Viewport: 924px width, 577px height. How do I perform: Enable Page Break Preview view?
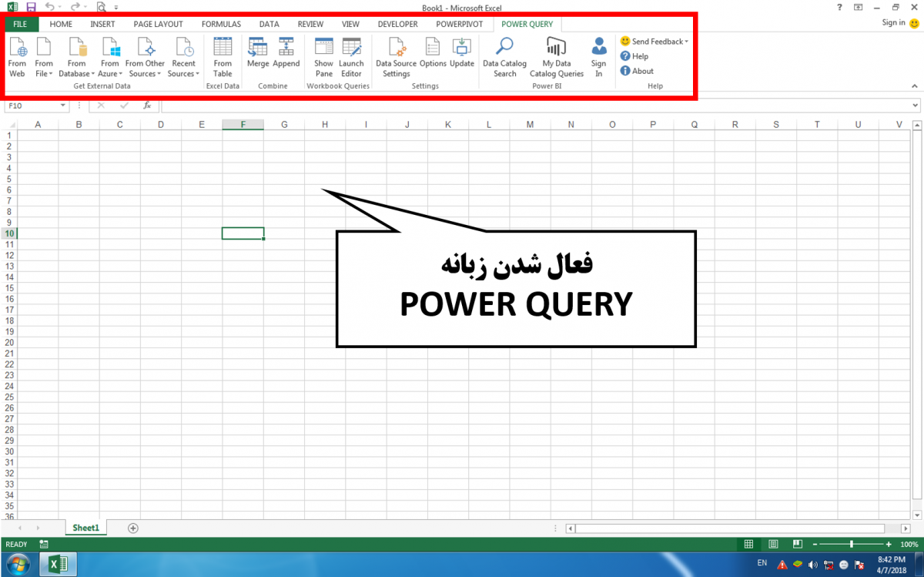(798, 543)
